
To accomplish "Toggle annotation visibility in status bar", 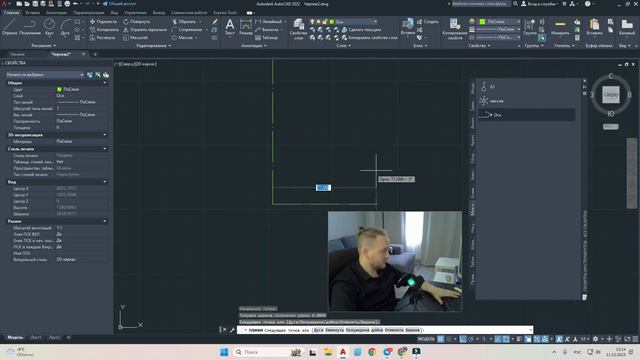I will point(559,339).
